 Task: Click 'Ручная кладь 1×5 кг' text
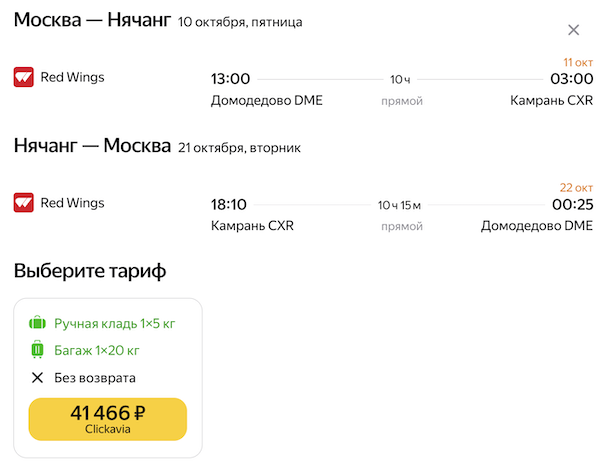tap(115, 323)
